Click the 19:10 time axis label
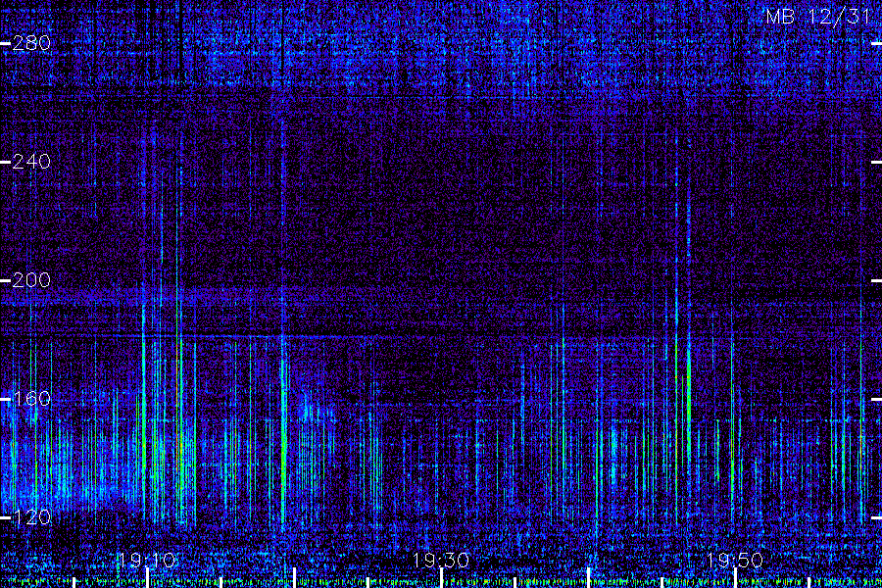882x588 pixels. (x=146, y=561)
